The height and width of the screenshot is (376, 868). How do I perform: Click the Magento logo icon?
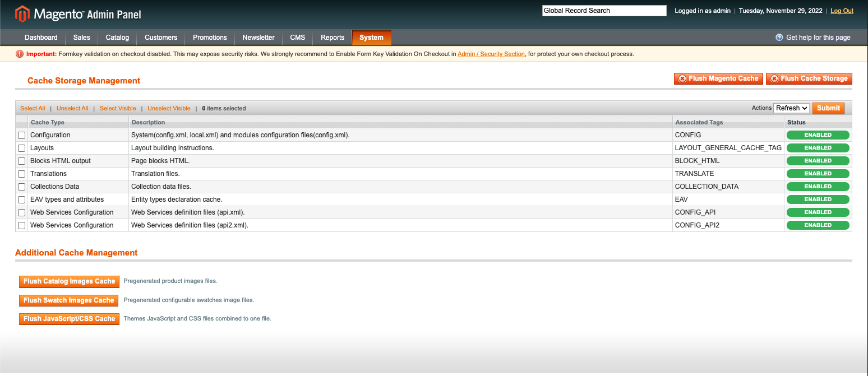pos(21,12)
